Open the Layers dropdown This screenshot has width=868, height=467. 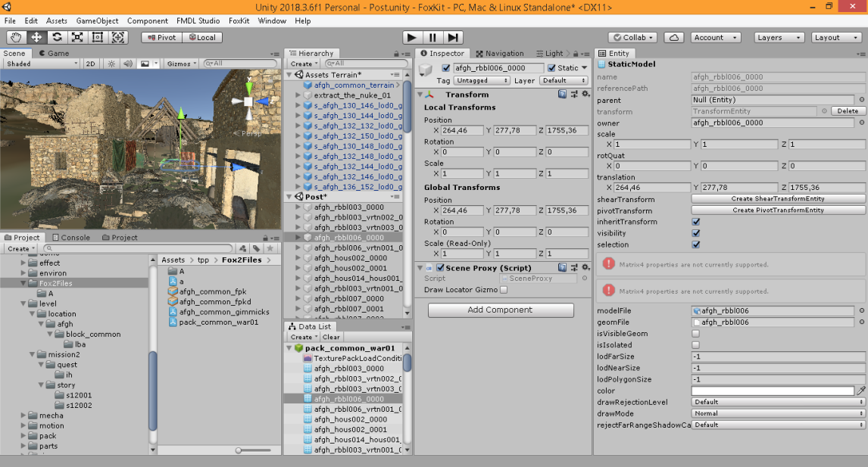(x=779, y=38)
